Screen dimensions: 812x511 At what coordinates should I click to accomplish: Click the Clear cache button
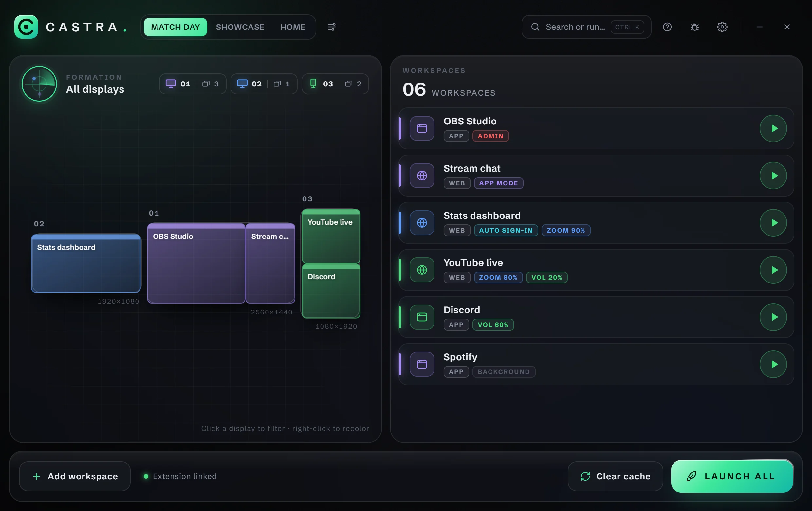[x=616, y=476]
